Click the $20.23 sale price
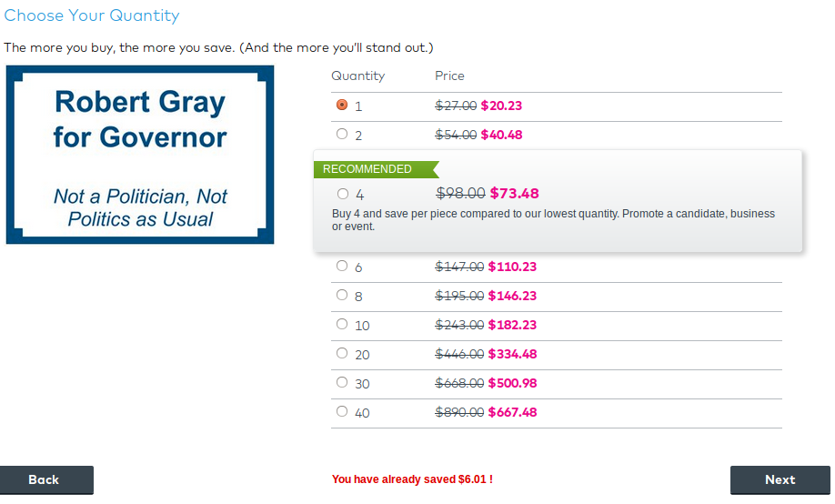Screen dimensions: 835x504 [501, 106]
